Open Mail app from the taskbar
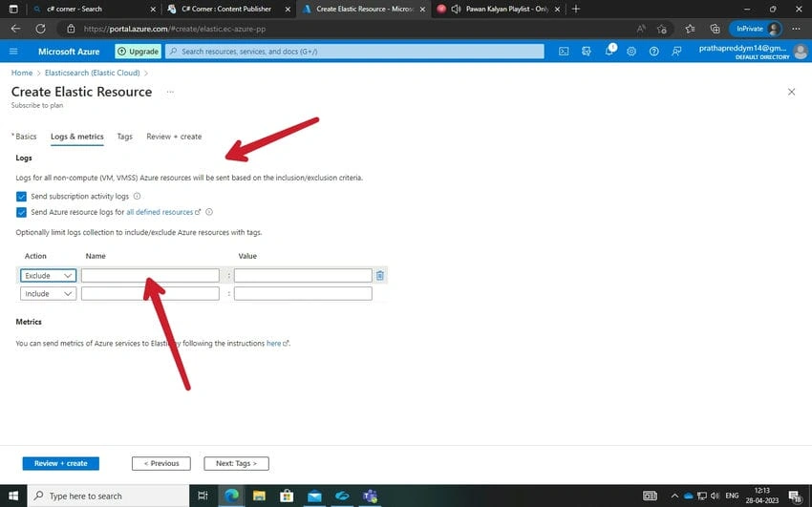Viewport: 812px width, 507px height. (x=314, y=496)
